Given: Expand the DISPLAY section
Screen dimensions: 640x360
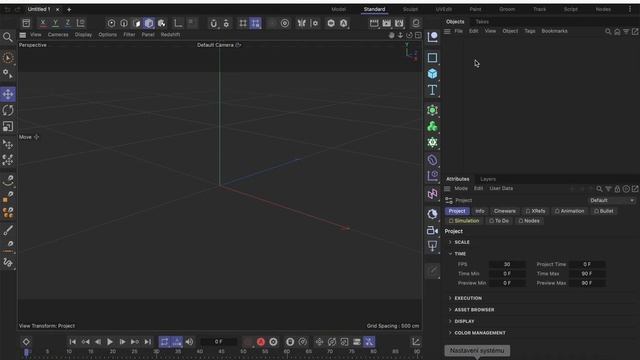Looking at the screenshot, I should [x=450, y=321].
